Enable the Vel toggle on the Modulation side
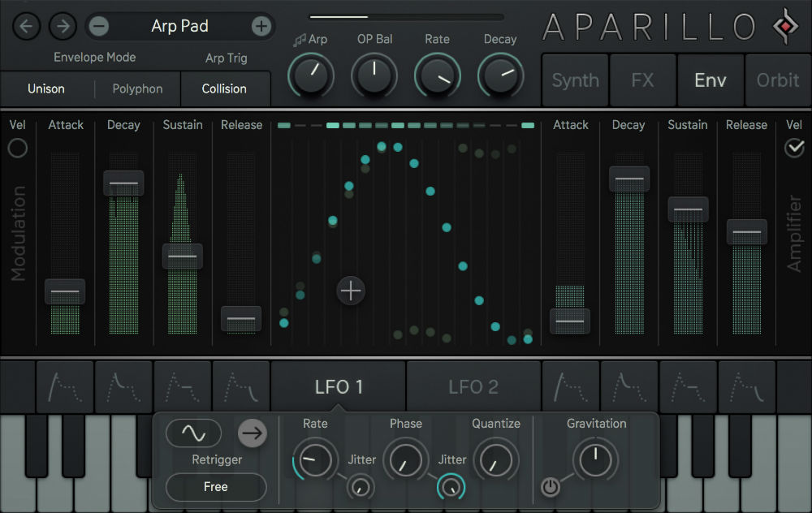 tap(18, 149)
